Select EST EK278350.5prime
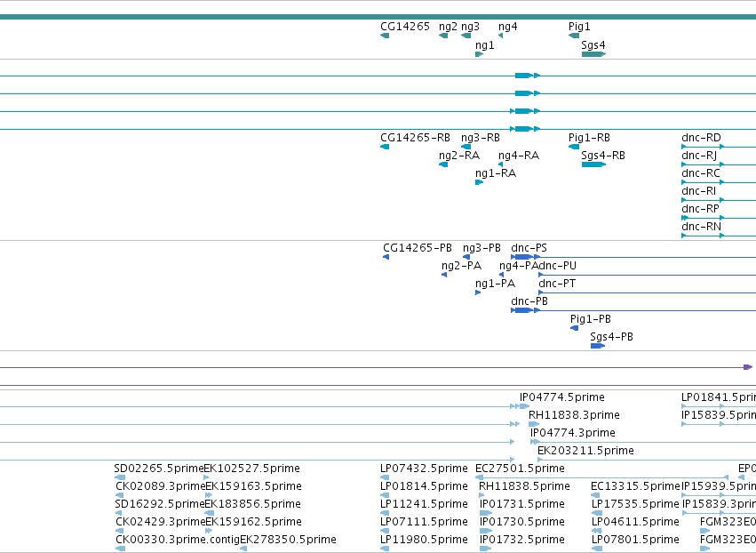Screen dimensions: 756x553 pyautogui.click(x=288, y=541)
